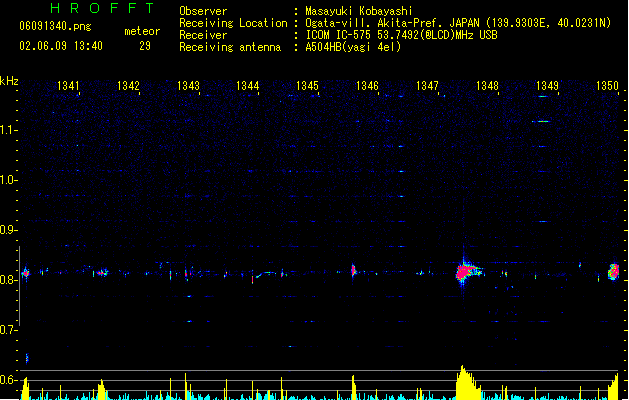
Task: Click the meteor echo blob near 1350
Action: pyautogui.click(x=613, y=272)
